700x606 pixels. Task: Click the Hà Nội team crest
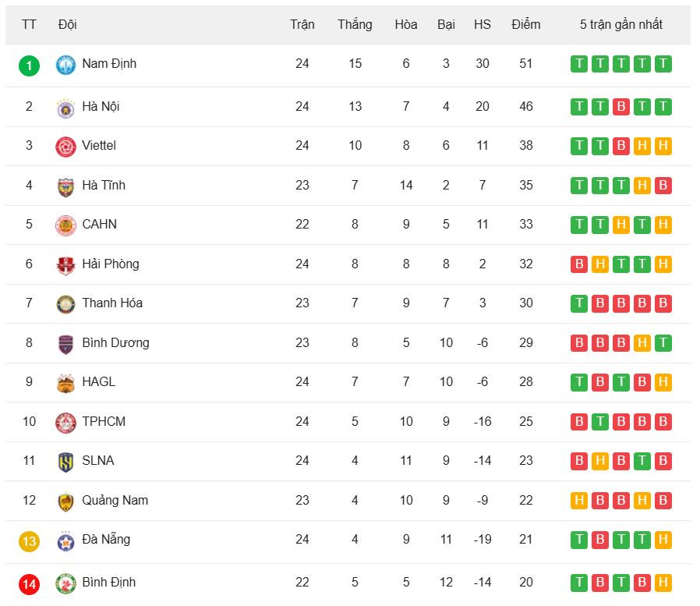pyautogui.click(x=65, y=108)
